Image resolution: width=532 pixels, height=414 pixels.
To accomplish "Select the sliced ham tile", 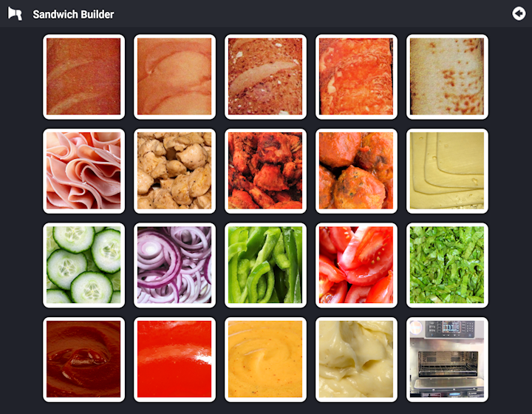I will 83,171.
